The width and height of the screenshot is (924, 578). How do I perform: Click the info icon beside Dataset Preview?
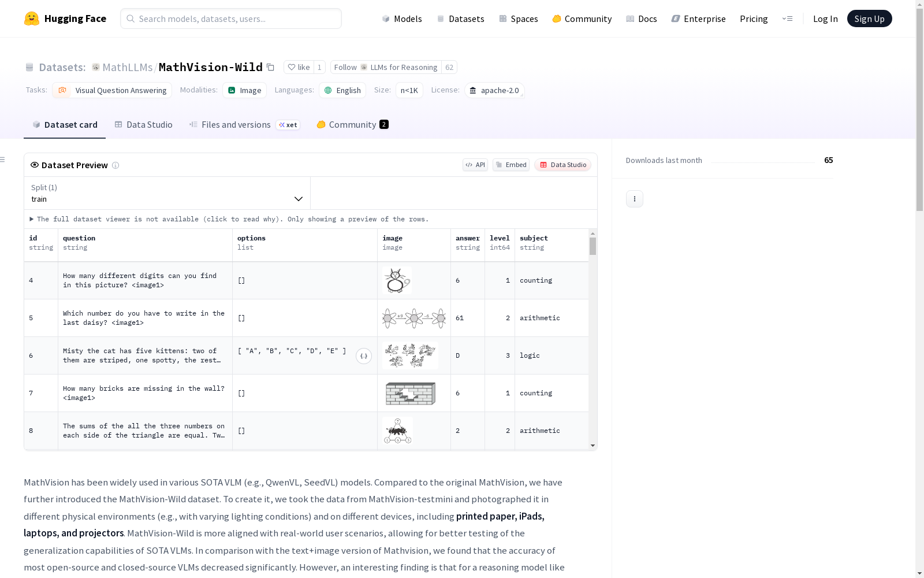pos(115,165)
